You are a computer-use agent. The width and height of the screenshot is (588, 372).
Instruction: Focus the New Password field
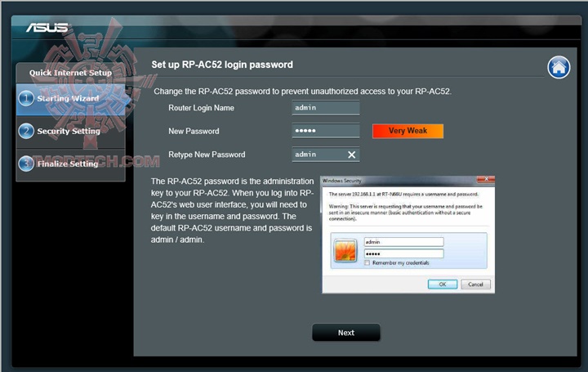click(x=326, y=131)
